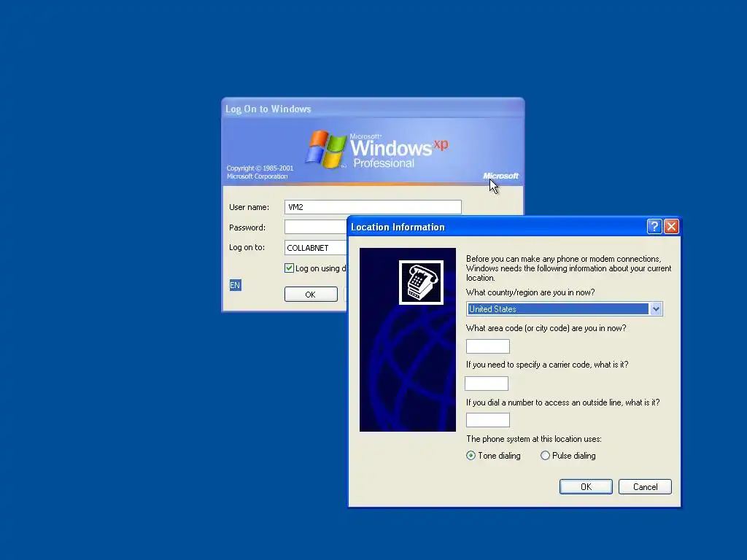Select Tone dialing radio button

(x=471, y=456)
